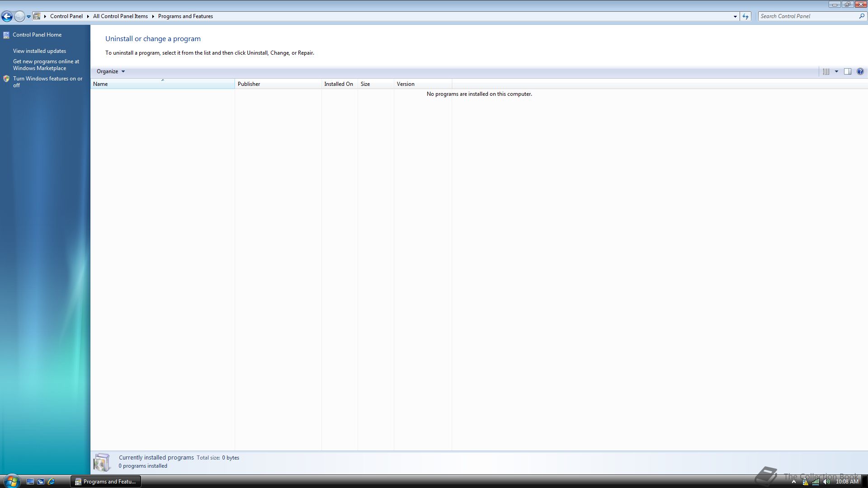Click Switch between windows in Quick Launch
This screenshot has height=488, width=868.
point(41,482)
